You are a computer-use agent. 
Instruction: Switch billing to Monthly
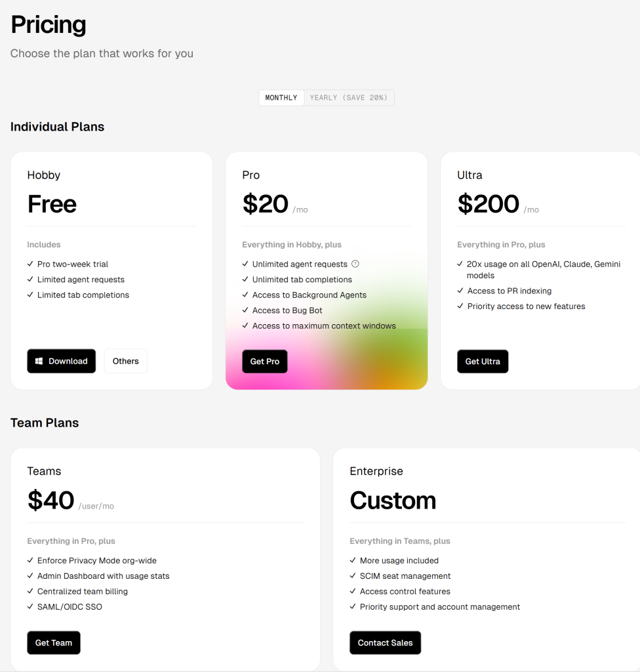tap(281, 98)
